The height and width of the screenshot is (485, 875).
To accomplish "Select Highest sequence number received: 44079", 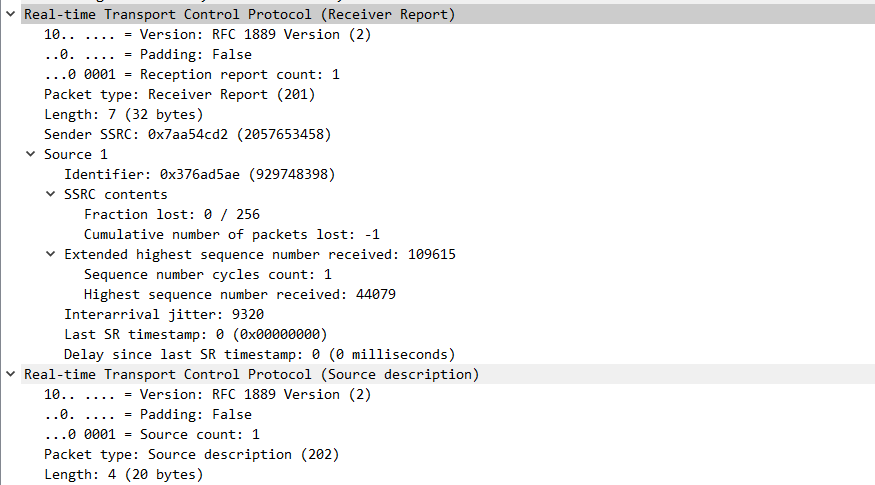I will tap(240, 294).
